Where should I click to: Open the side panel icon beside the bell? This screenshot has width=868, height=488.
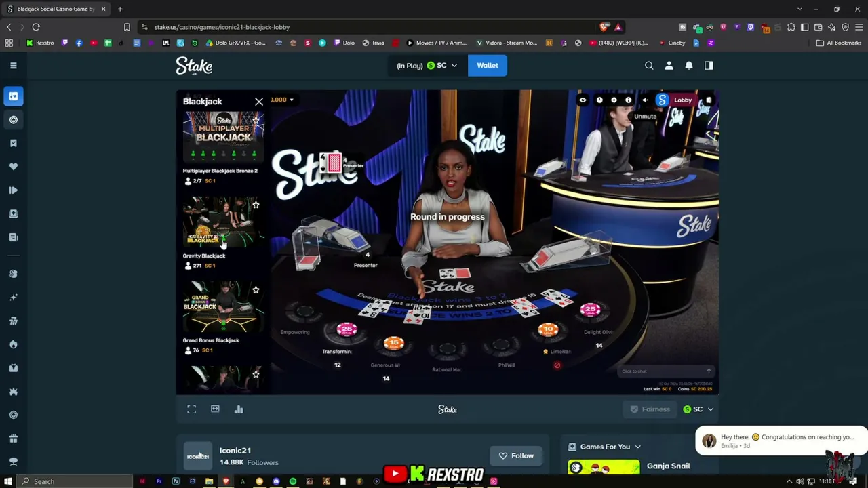coord(709,66)
